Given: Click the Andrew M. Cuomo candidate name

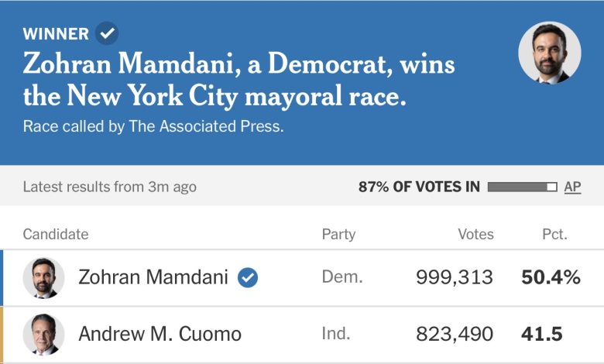Looking at the screenshot, I should click(160, 334).
